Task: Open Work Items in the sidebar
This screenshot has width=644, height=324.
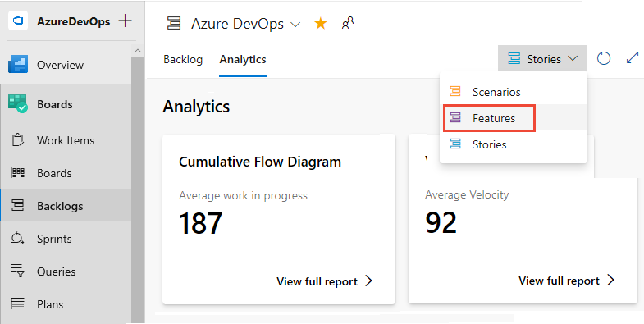Action: (66, 140)
